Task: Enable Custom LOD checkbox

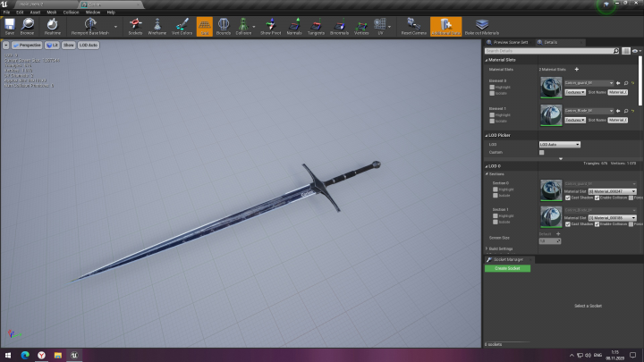Action: (542, 152)
